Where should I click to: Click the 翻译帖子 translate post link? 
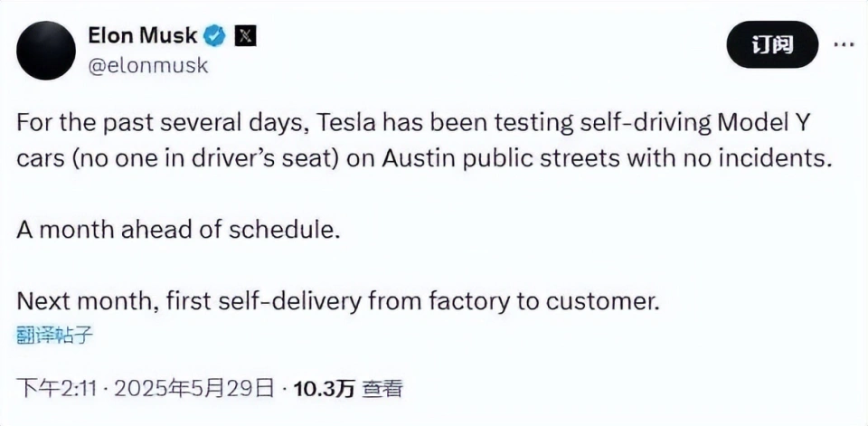pos(53,334)
